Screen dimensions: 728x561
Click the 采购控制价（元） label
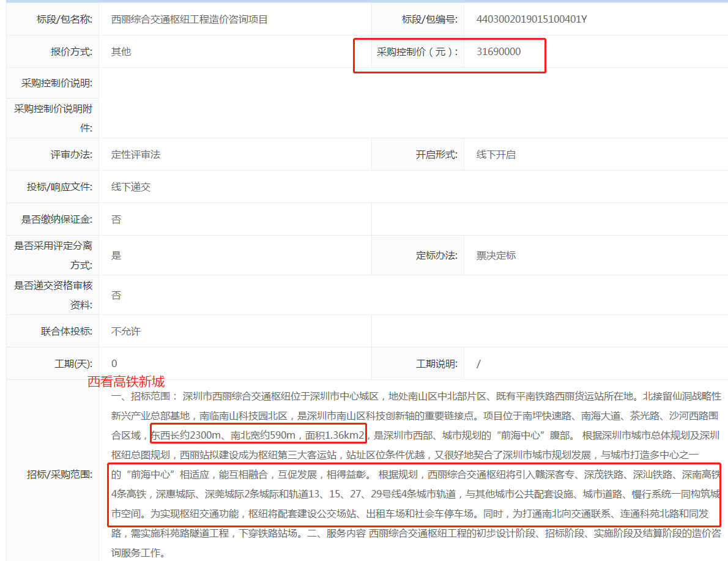click(417, 52)
